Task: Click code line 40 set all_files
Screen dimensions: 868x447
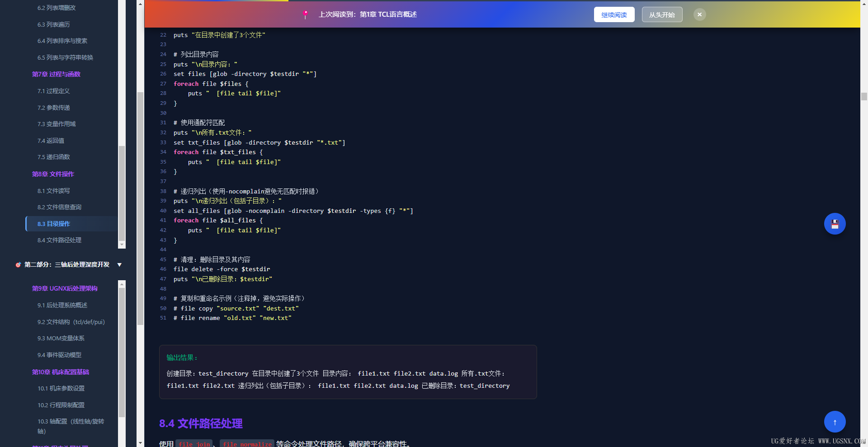Action: 293,211
